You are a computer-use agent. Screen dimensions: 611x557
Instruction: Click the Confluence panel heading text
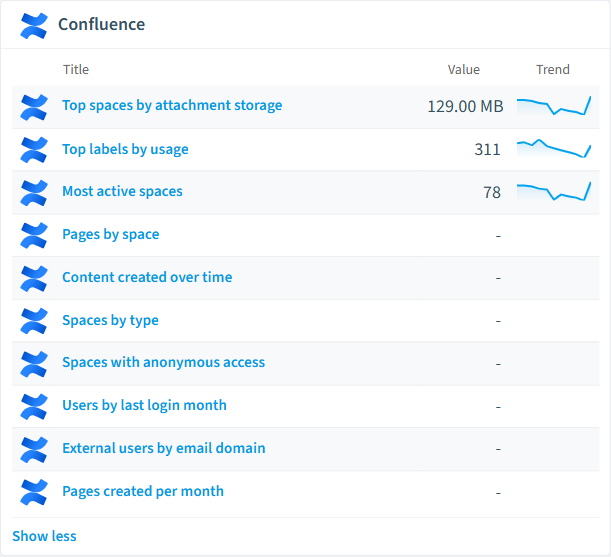(x=102, y=24)
